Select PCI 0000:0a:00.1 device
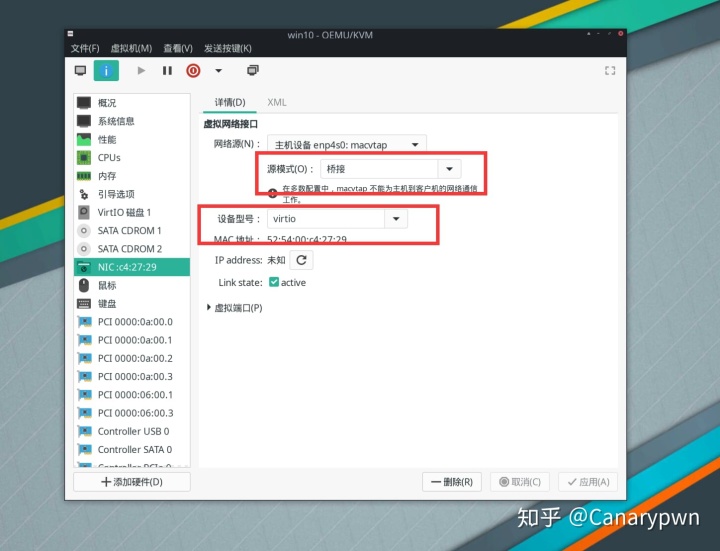This screenshot has width=720, height=551. point(132,340)
